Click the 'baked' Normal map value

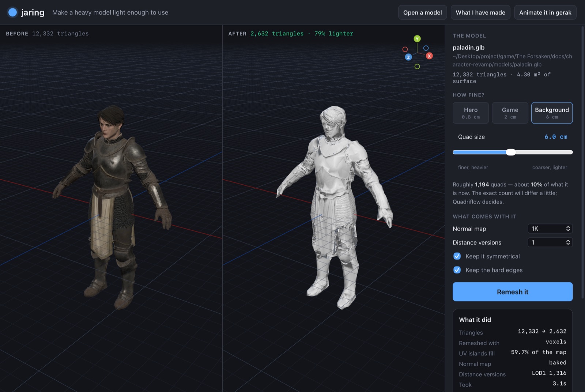558,363
